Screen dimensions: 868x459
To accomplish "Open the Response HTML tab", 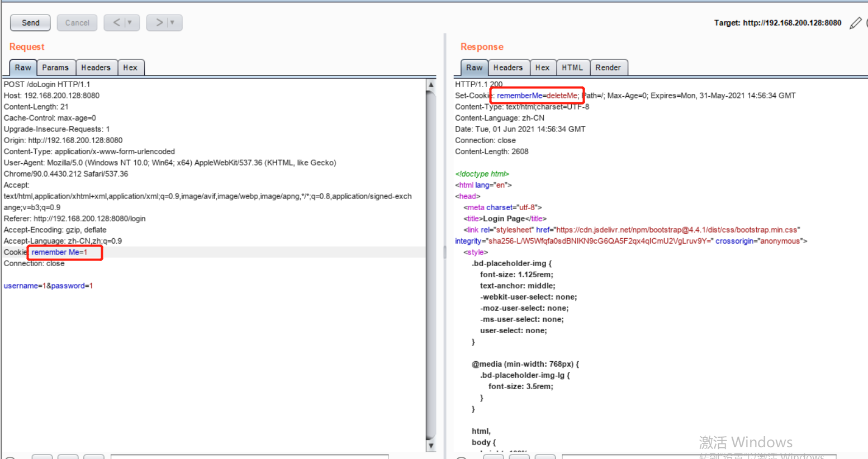I will [572, 68].
